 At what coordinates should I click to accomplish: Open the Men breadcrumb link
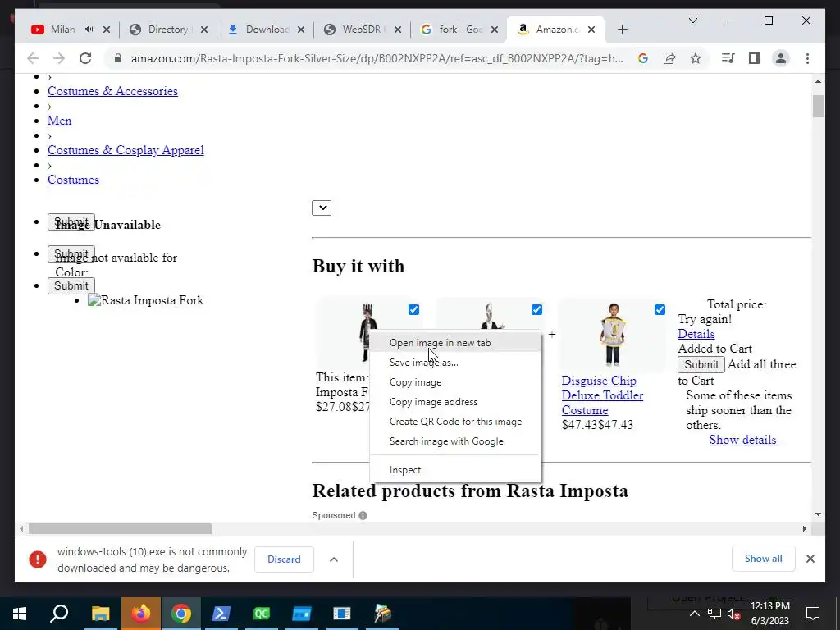[x=59, y=121]
